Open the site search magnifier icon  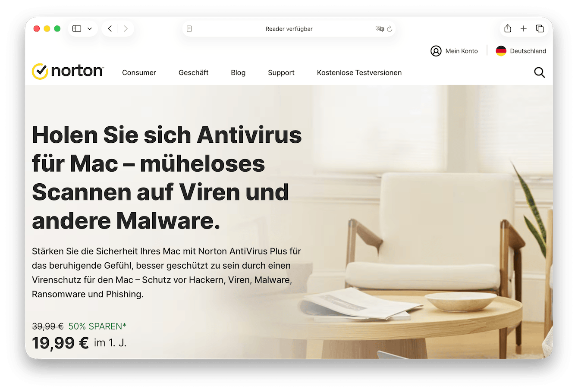(x=540, y=72)
